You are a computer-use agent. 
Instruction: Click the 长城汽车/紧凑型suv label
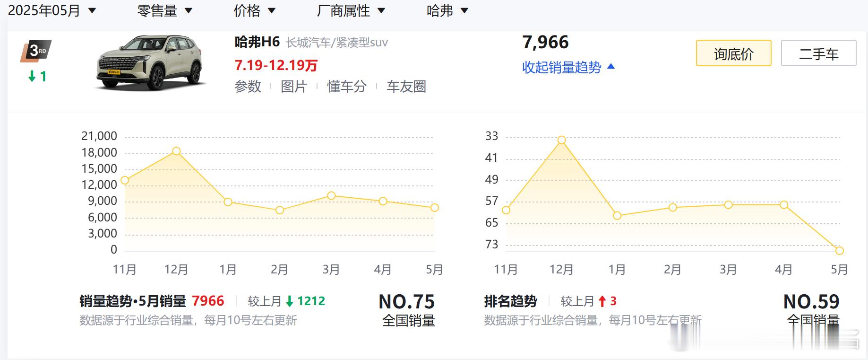tap(337, 43)
